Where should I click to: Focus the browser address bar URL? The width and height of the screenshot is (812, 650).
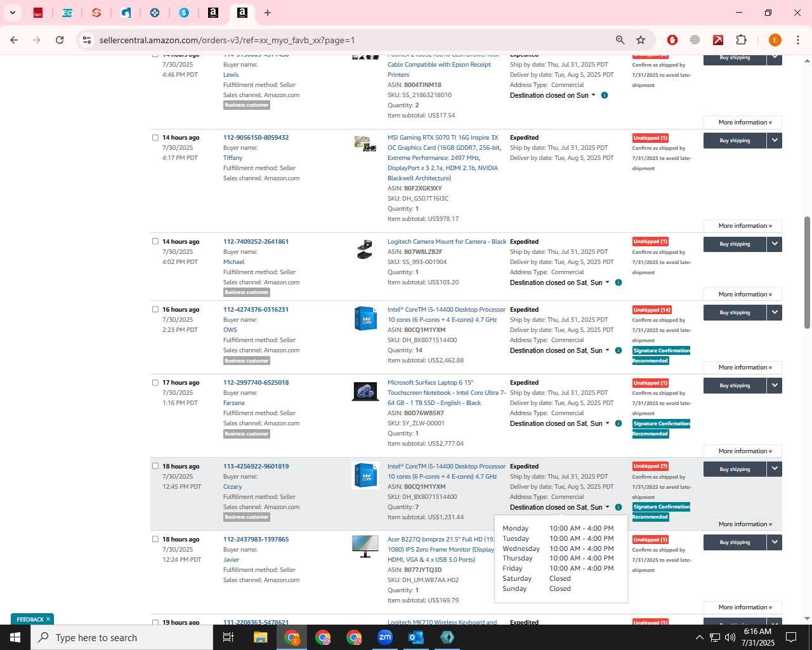[227, 40]
